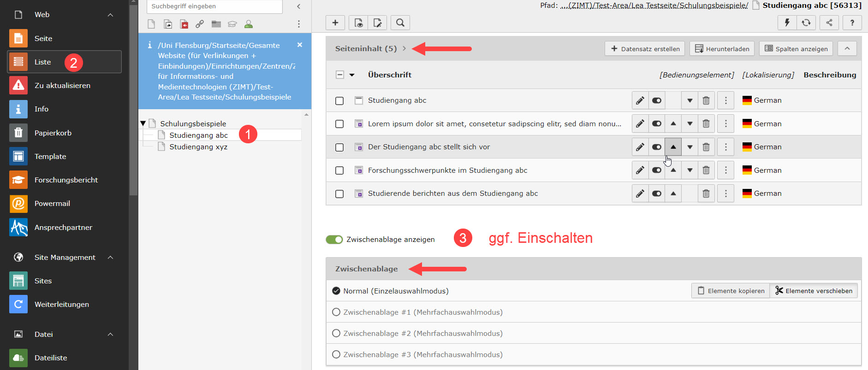This screenshot has width=868, height=370.
Task: Toggle visibility of Lorem ipsum content element
Action: [656, 123]
